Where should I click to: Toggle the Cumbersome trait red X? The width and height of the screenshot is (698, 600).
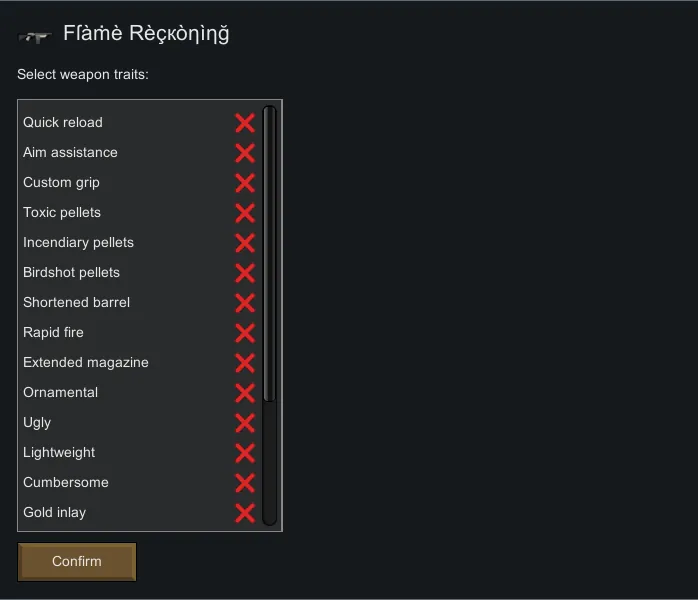click(x=245, y=483)
